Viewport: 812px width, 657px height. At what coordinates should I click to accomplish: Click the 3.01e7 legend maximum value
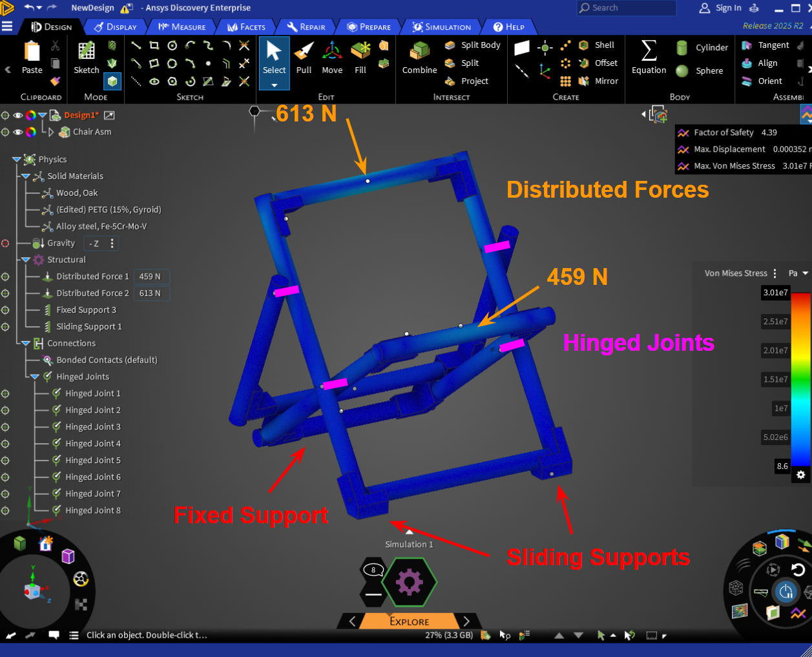coord(775,293)
